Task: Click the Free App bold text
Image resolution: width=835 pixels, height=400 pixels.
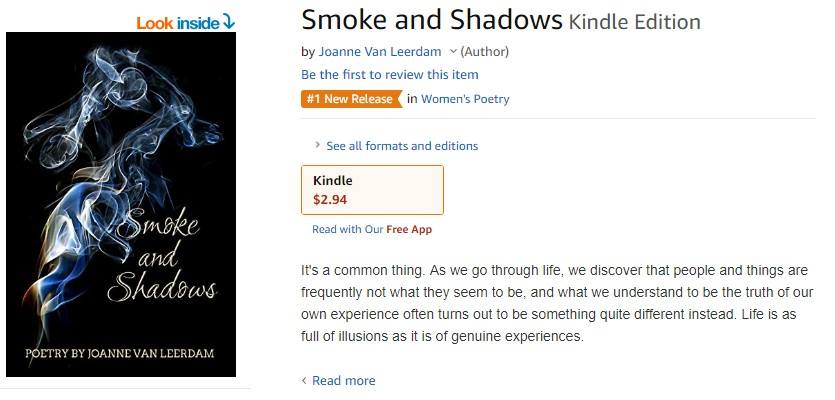Action: click(409, 229)
